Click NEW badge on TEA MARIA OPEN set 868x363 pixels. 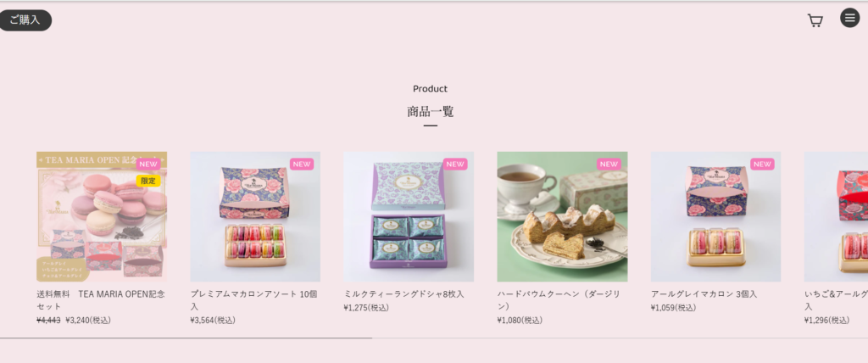148,164
